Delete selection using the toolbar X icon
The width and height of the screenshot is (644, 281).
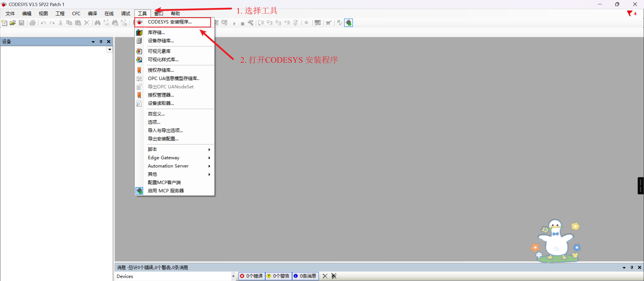click(87, 23)
